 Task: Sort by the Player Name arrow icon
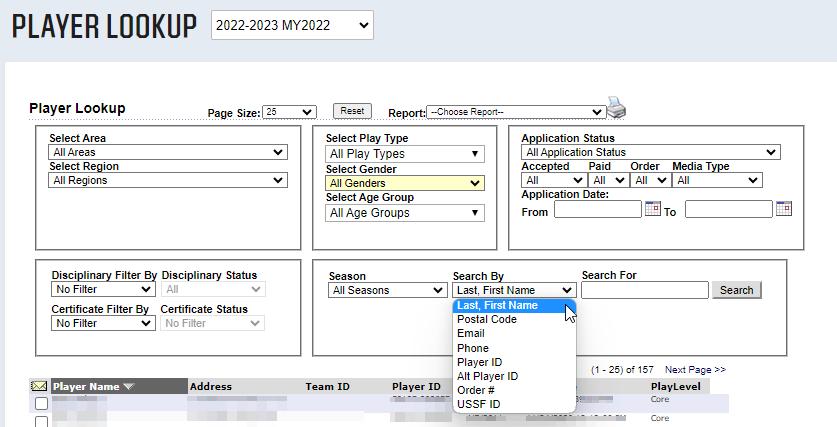click(x=129, y=387)
